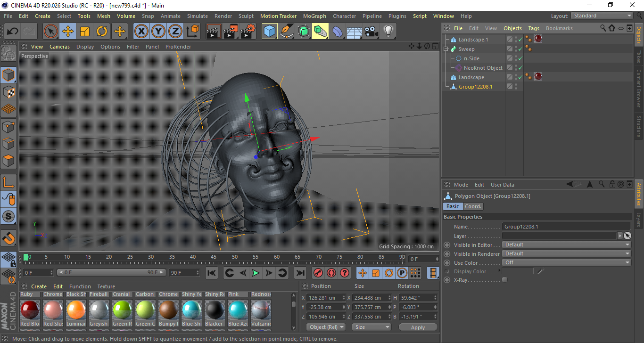Open Size mode dropdown
The image size is (644, 343).
tap(372, 327)
